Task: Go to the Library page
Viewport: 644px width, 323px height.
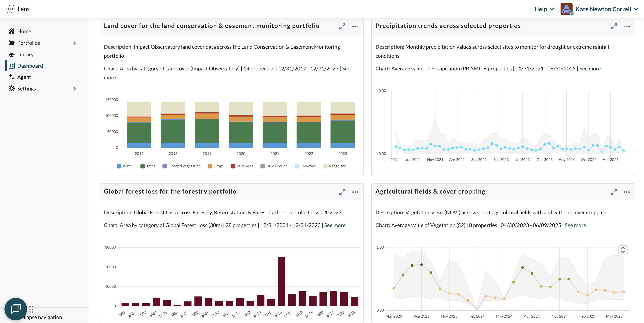Action: click(25, 55)
